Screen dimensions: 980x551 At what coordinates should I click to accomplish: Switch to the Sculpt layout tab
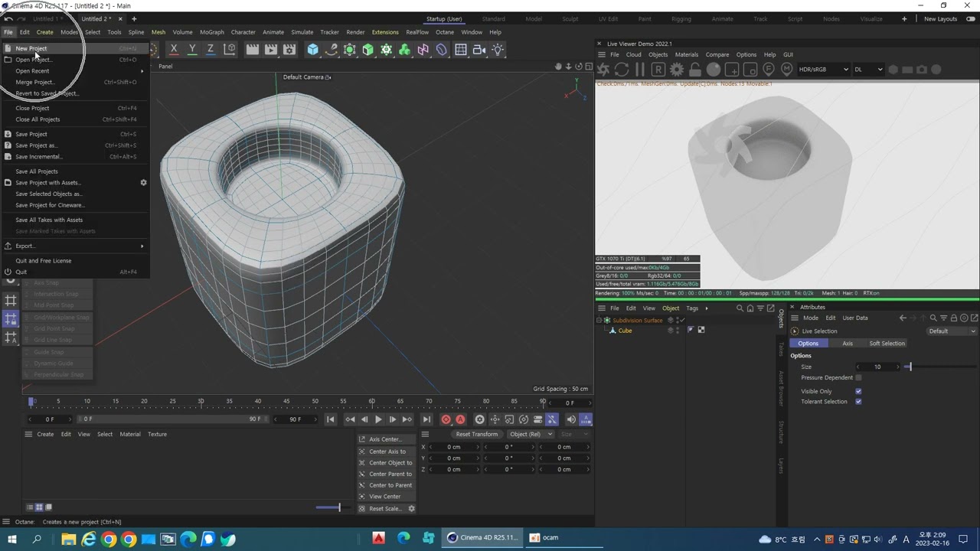point(570,19)
